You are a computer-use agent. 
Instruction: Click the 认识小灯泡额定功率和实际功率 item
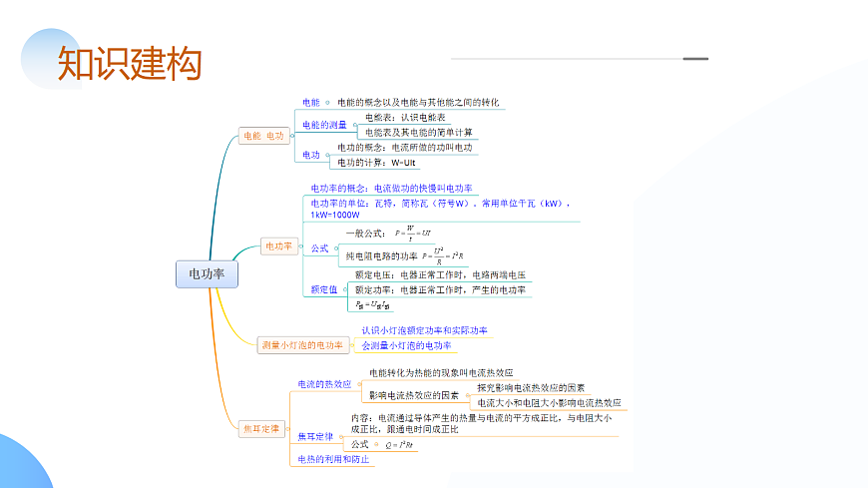[424, 330]
